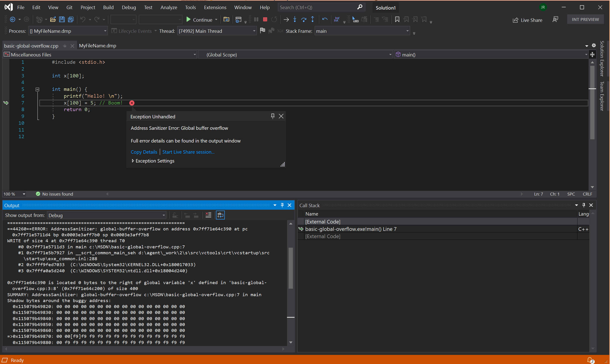This screenshot has width=610, height=364.
Task: Click the Analyze menu in menu bar
Action: pyautogui.click(x=169, y=7)
